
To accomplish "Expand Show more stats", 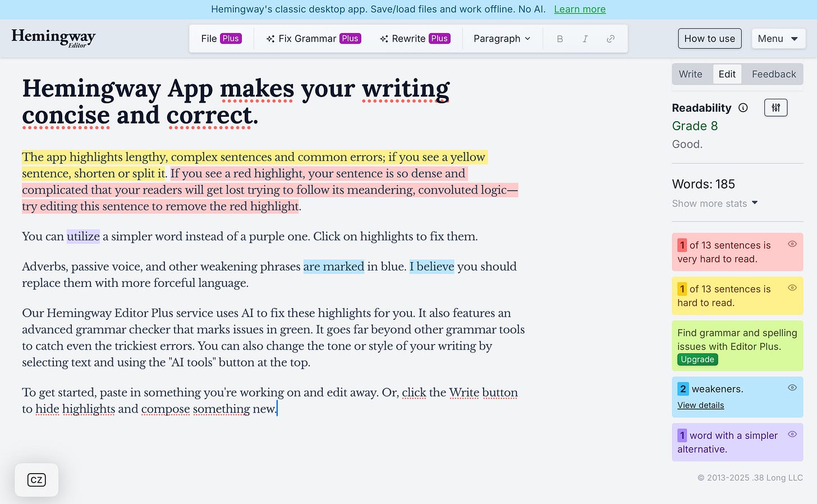I will [x=715, y=203].
